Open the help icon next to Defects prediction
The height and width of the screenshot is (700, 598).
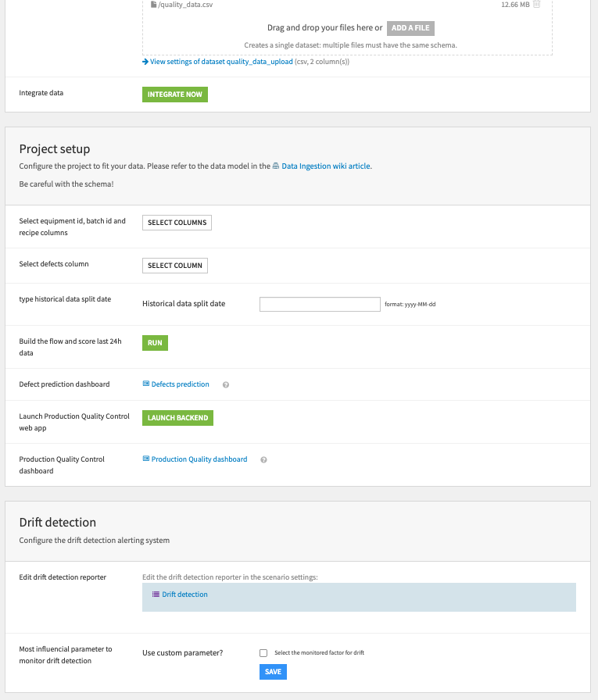(x=225, y=384)
